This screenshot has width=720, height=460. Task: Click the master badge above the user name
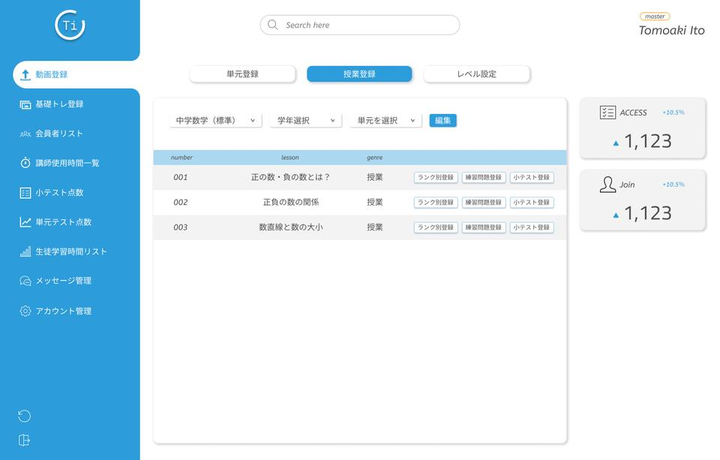click(x=655, y=17)
